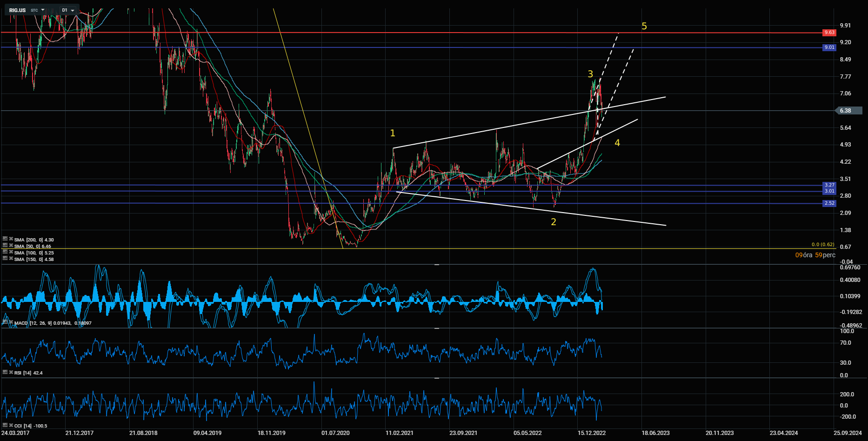
Task: Open the STC instrument dropdown arrow
Action: 43,10
